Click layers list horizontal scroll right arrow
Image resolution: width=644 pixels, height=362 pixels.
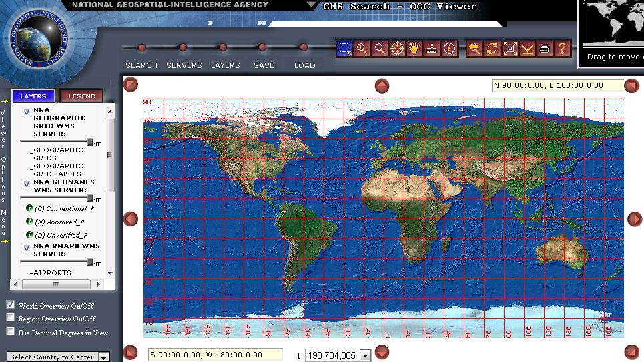98,284
